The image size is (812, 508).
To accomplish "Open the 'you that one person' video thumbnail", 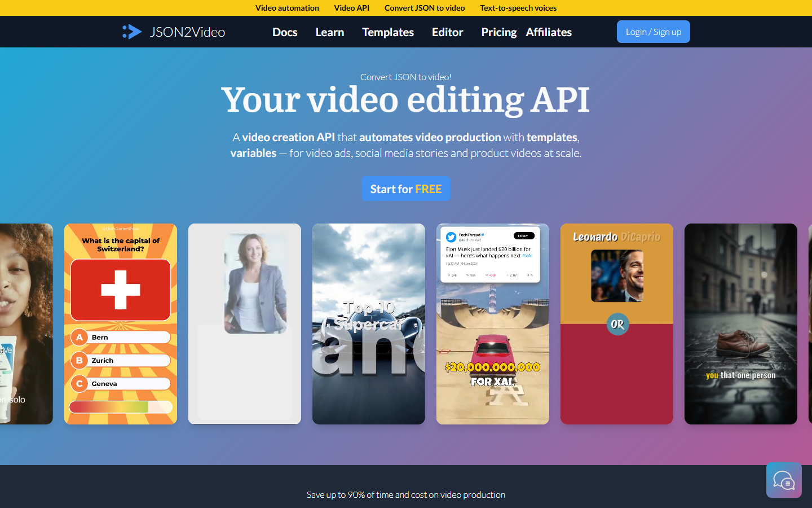I will click(741, 324).
